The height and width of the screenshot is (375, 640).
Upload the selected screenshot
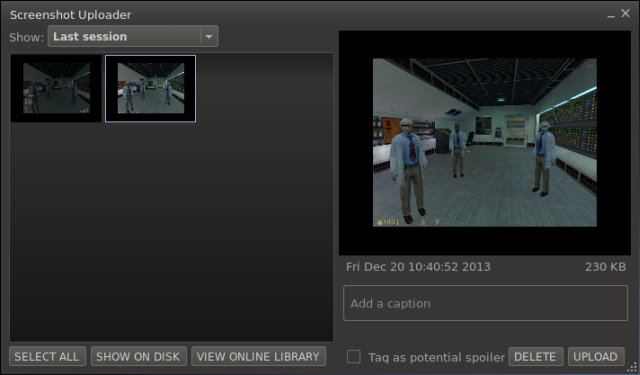coord(596,357)
